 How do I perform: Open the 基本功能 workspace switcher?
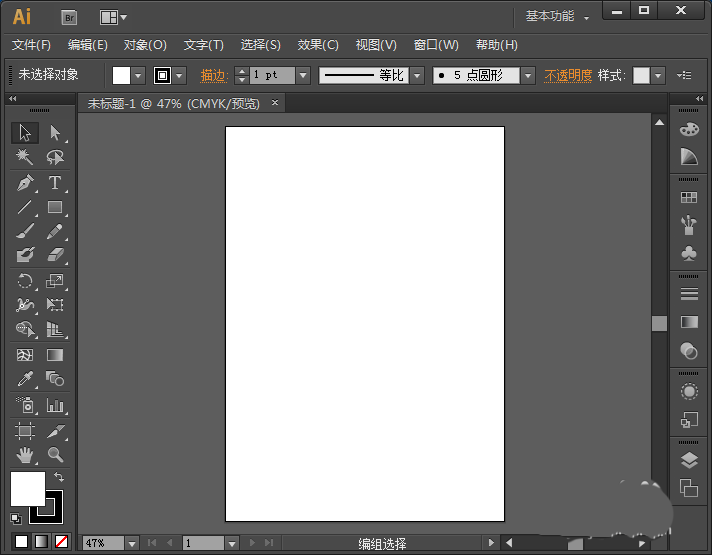click(557, 17)
